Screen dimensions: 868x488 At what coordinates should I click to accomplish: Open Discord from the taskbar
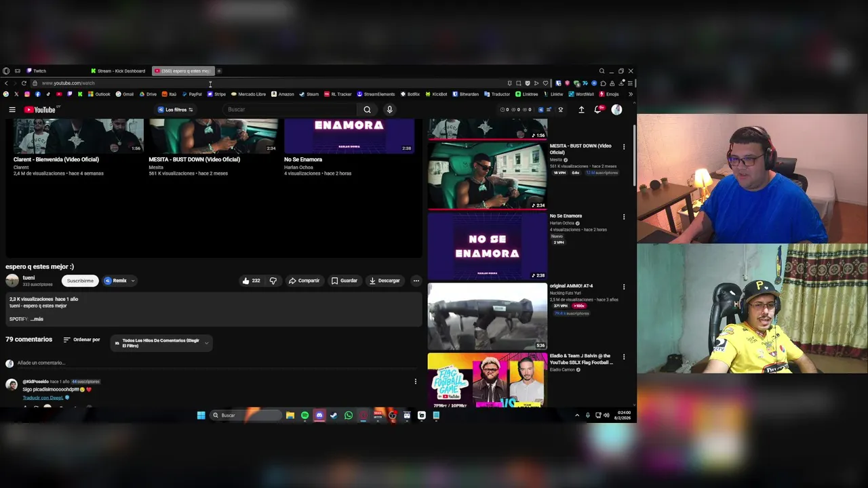[319, 415]
